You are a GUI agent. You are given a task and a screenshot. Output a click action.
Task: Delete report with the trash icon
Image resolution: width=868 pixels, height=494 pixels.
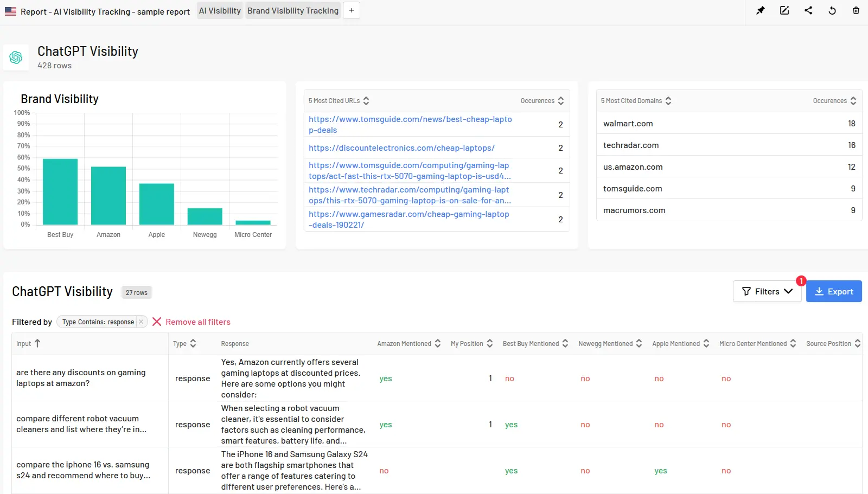click(x=856, y=10)
